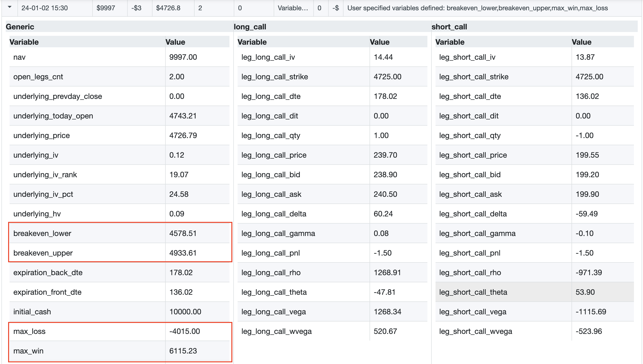Image resolution: width=643 pixels, height=364 pixels.
Task: Select the breakeven_lower variable row
Action: 42,233
